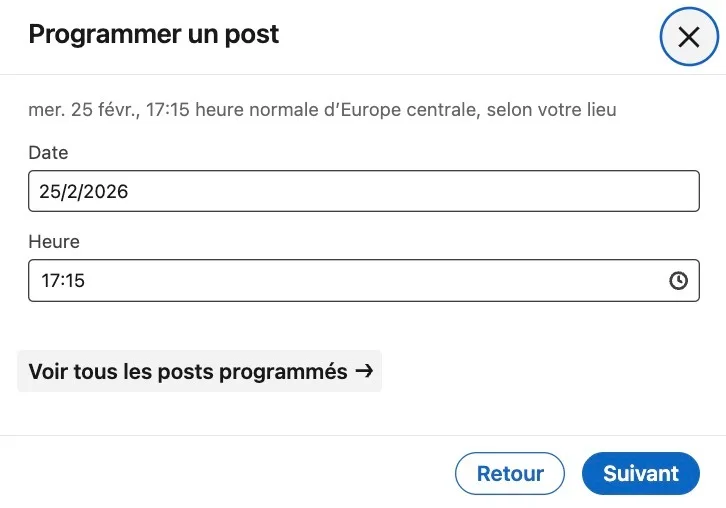Select the minutes 15 in the time field
The width and height of the screenshot is (726, 508).
(74, 281)
